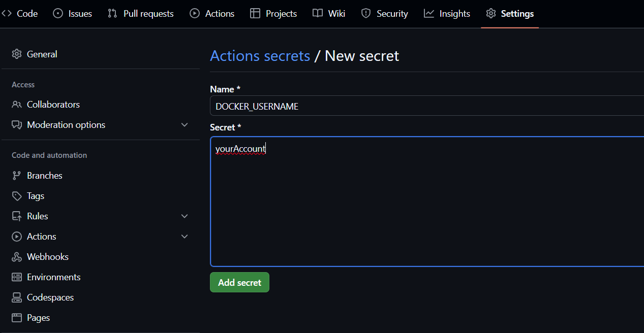Viewport: 644px width, 333px height.
Task: Click the Webhooks icon
Action: [17, 257]
